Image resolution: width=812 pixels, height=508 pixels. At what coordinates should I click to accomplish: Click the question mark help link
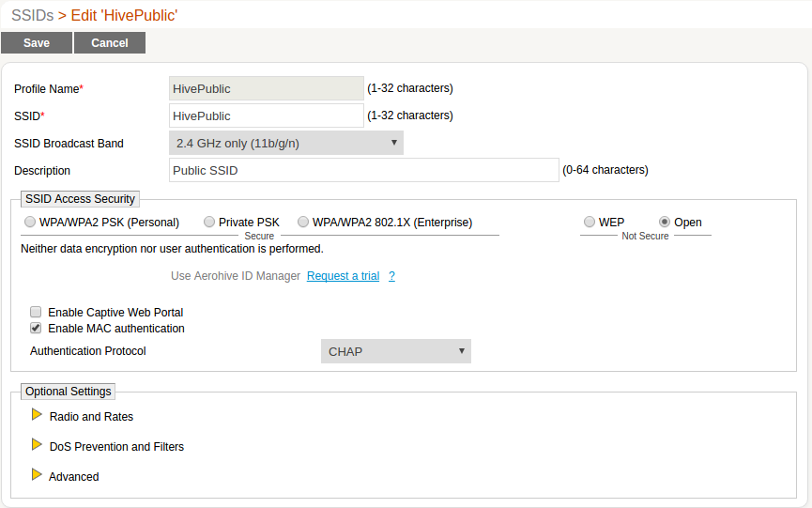point(391,276)
